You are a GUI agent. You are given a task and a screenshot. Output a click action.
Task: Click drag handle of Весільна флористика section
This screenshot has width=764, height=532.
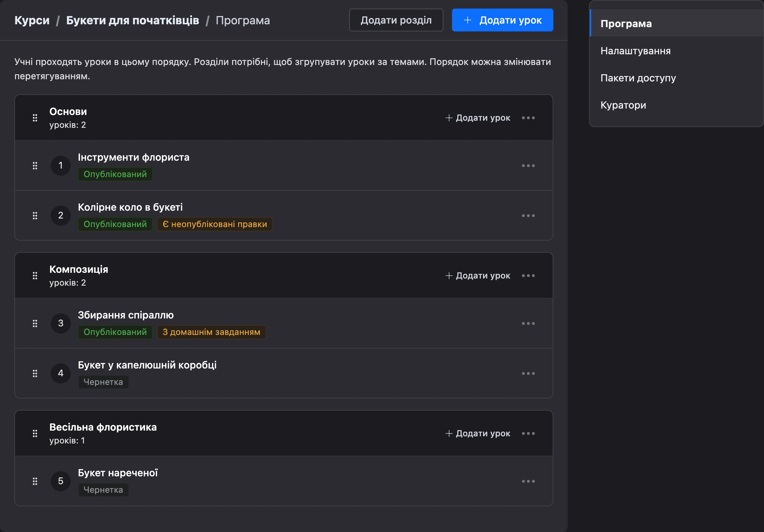(35, 433)
